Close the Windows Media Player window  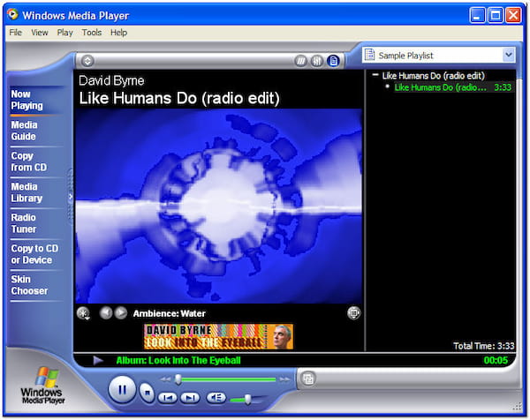tap(513, 16)
